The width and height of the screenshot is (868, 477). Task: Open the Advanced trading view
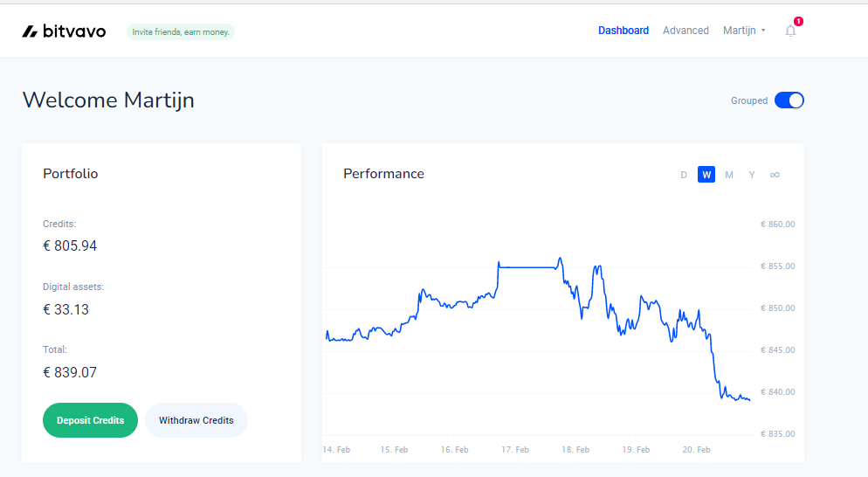(685, 31)
